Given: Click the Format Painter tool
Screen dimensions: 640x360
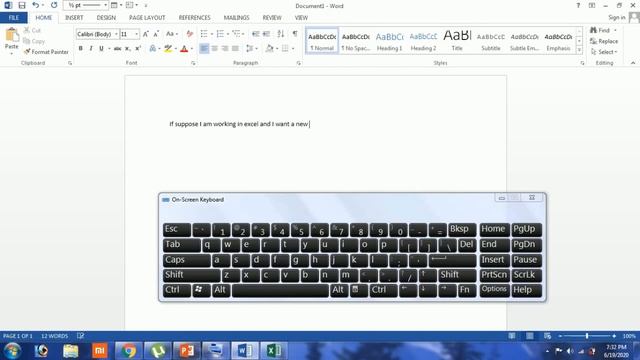Looking at the screenshot, I should pyautogui.click(x=46, y=52).
